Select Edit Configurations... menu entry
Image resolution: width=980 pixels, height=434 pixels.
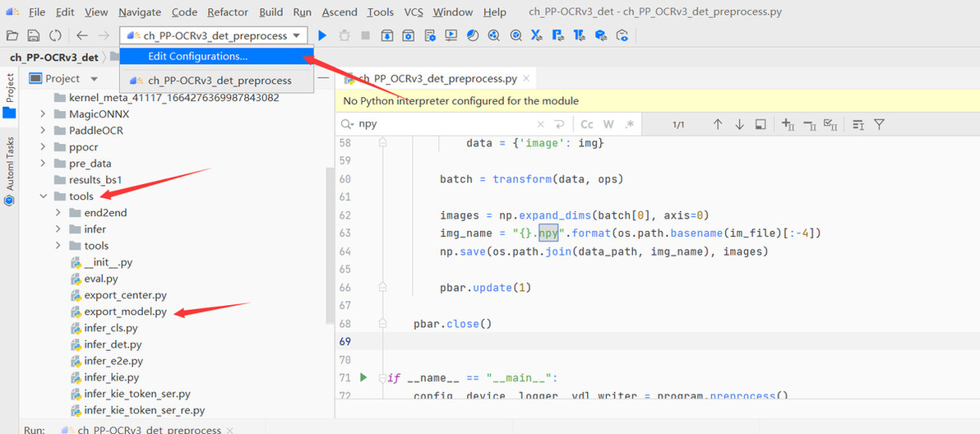197,57
